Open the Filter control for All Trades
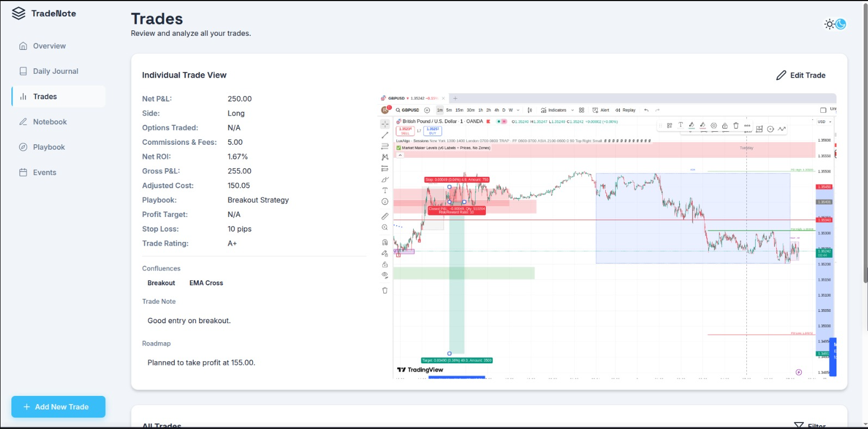The width and height of the screenshot is (868, 429). point(810,426)
